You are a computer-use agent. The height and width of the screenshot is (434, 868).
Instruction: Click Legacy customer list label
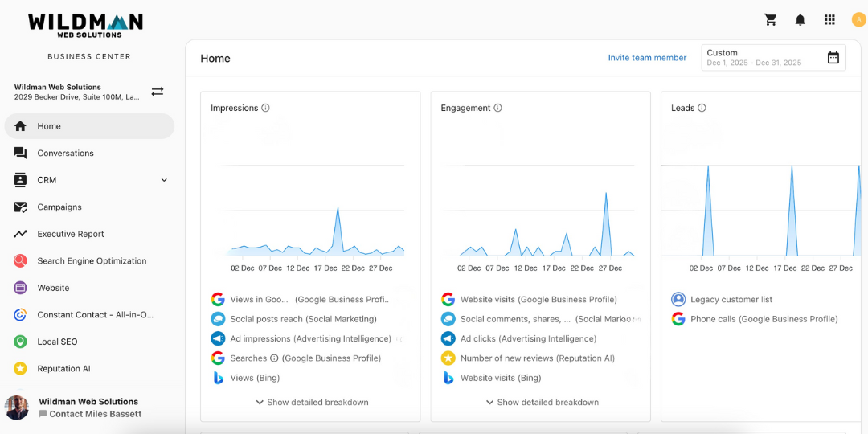(731, 300)
